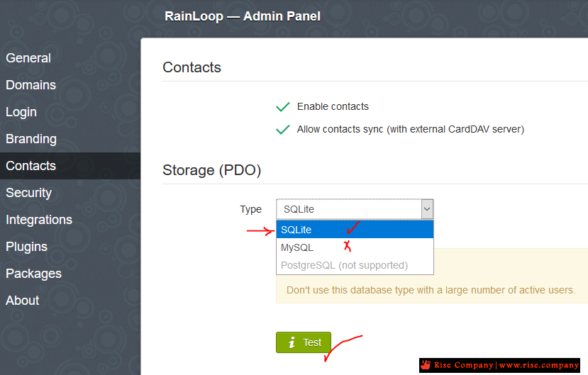The height and width of the screenshot is (375, 588).
Task: Open the Plugins page
Action: click(x=27, y=247)
